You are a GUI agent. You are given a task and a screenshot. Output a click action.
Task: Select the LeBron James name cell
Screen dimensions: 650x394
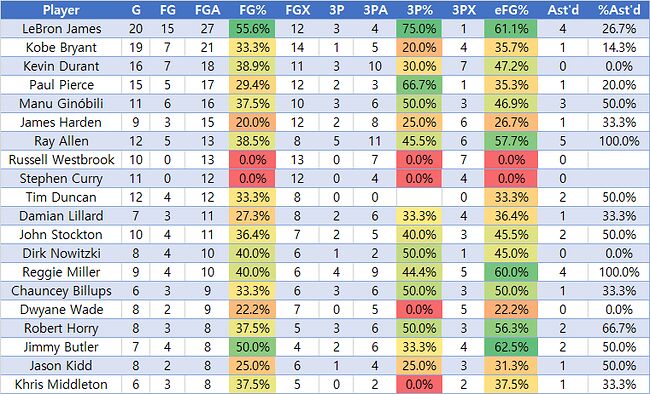click(x=61, y=29)
